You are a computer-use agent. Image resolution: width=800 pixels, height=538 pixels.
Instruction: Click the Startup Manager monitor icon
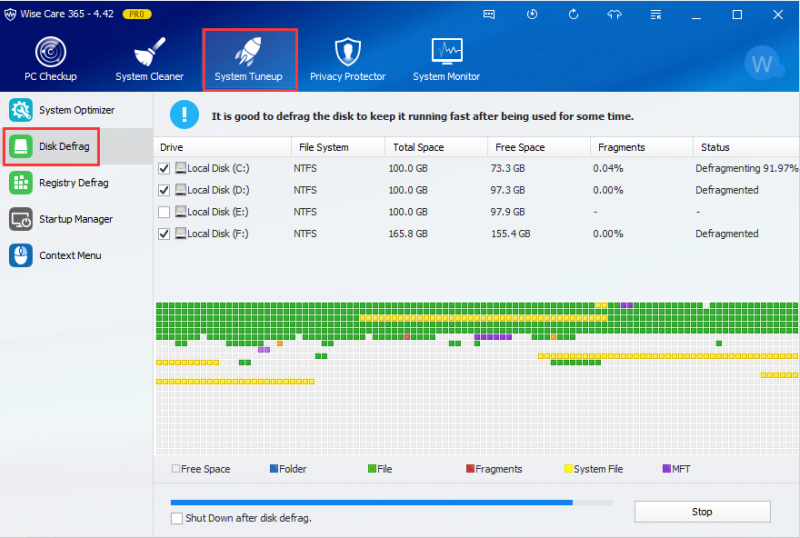coord(21,219)
